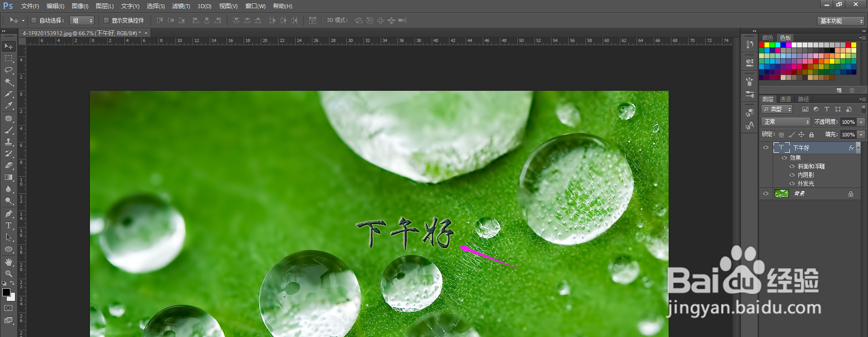Open the Swatches panel options menu
This screenshot has height=337, width=868.
(863, 37)
